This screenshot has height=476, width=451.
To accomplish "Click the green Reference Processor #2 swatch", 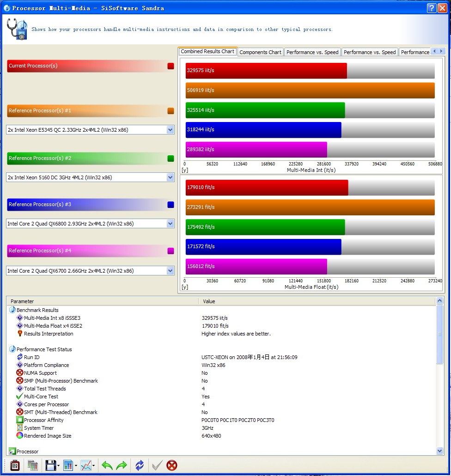I will point(171,159).
